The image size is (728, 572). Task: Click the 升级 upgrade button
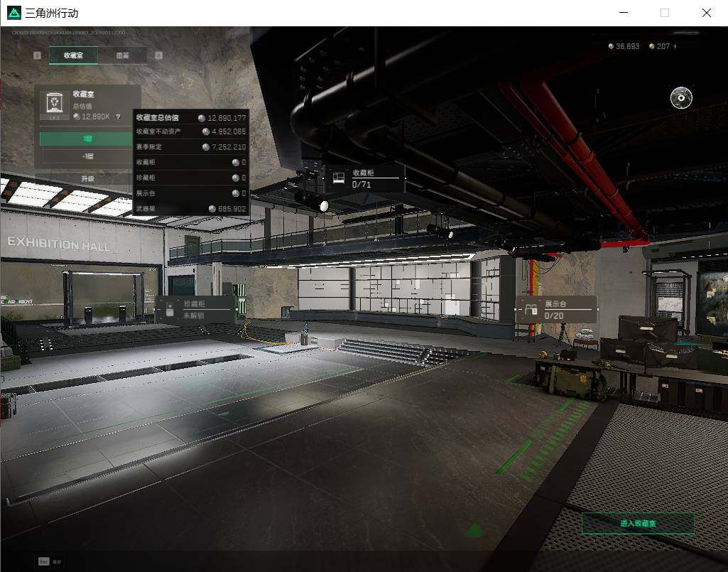click(87, 179)
